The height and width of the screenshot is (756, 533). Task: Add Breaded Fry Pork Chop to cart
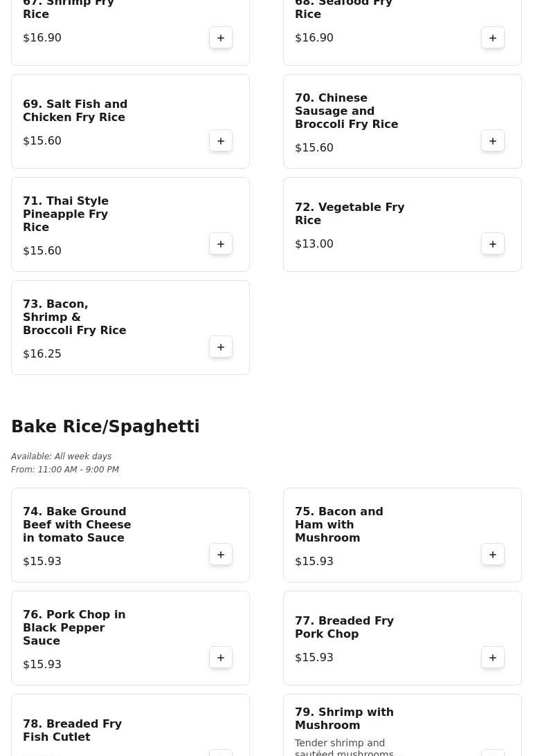point(493,658)
